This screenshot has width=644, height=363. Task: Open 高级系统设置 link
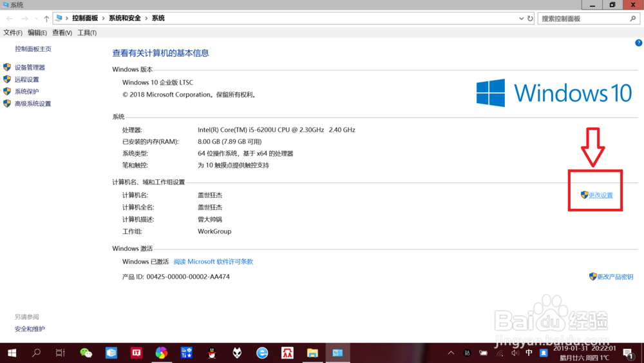pyautogui.click(x=33, y=104)
